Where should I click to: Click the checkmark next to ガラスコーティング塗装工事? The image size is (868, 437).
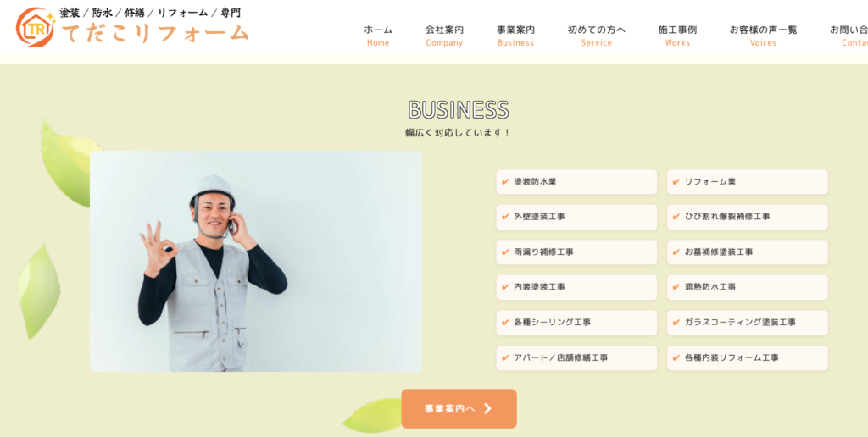pyautogui.click(x=676, y=322)
